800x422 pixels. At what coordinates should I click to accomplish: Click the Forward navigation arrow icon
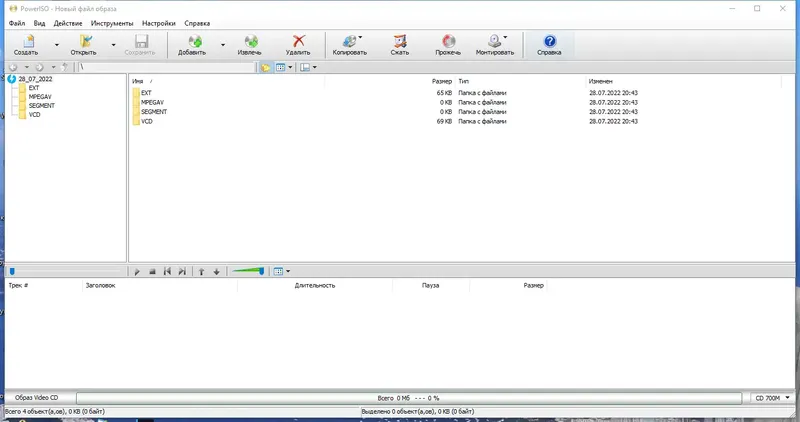(x=39, y=67)
